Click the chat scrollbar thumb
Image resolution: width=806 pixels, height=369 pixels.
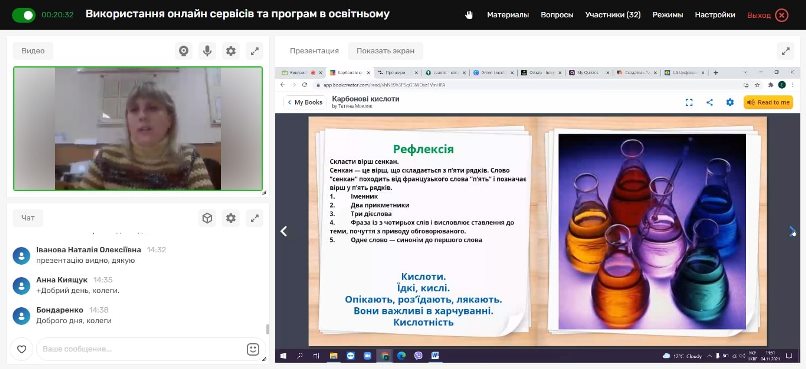tap(266, 329)
